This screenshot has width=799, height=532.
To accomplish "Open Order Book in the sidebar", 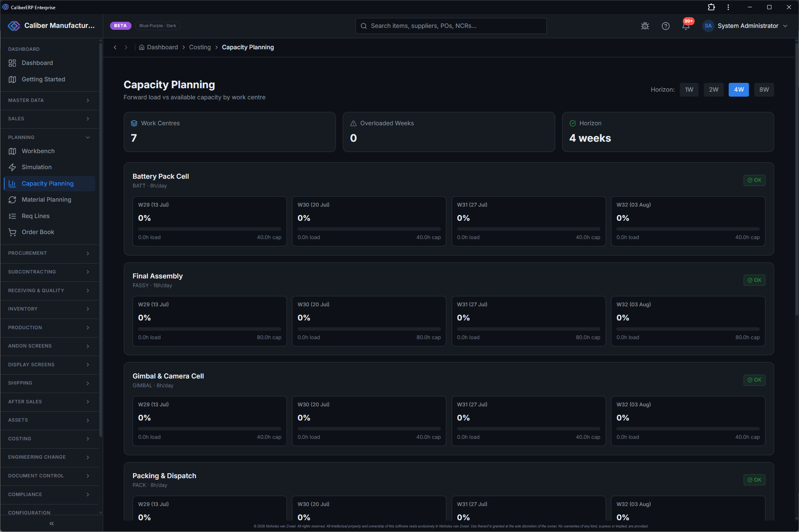I will [49, 232].
